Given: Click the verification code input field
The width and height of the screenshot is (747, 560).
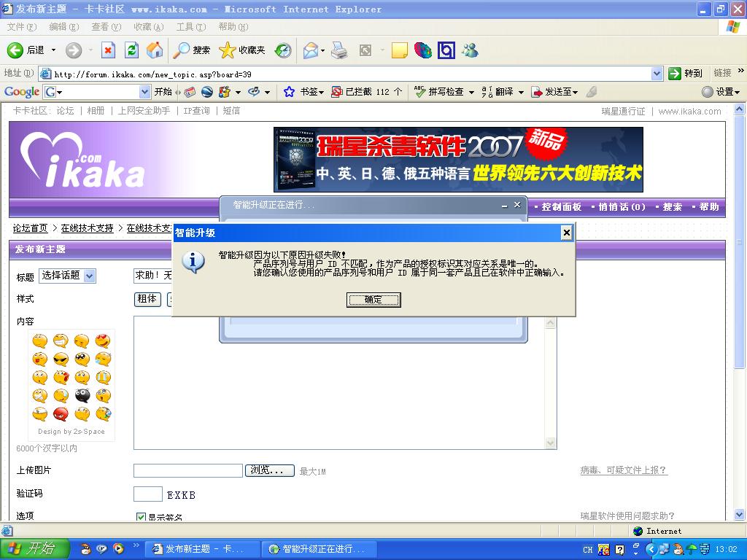Looking at the screenshot, I should click(x=148, y=494).
